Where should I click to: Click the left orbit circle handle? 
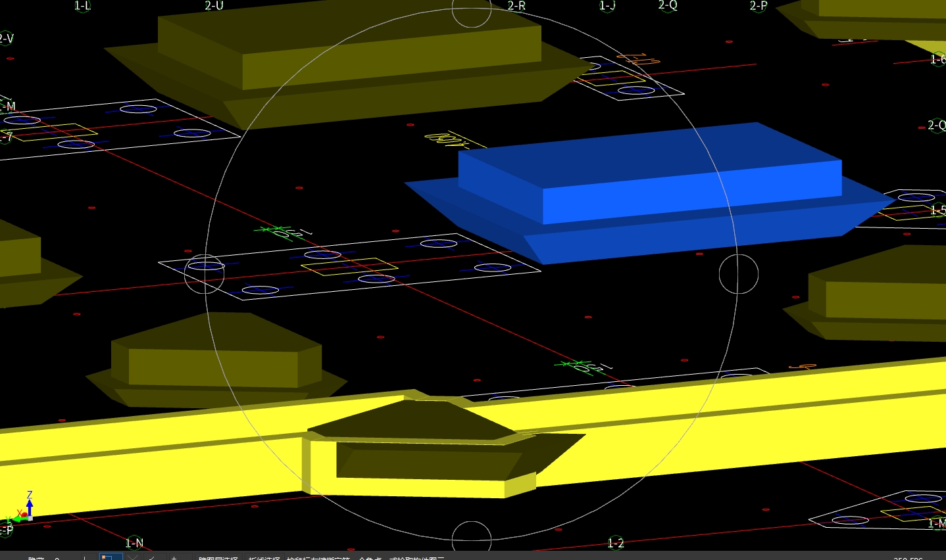click(x=205, y=274)
